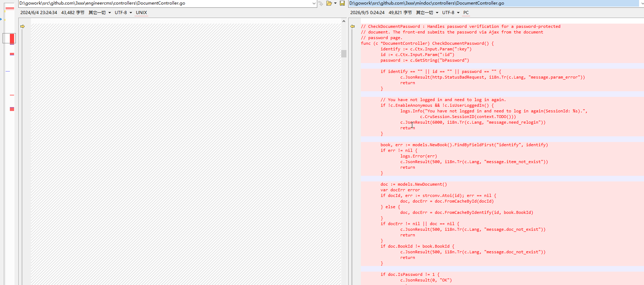Open the left pane's 其它一切 file type dropdown
The height and width of the screenshot is (285, 644).
coord(100,13)
